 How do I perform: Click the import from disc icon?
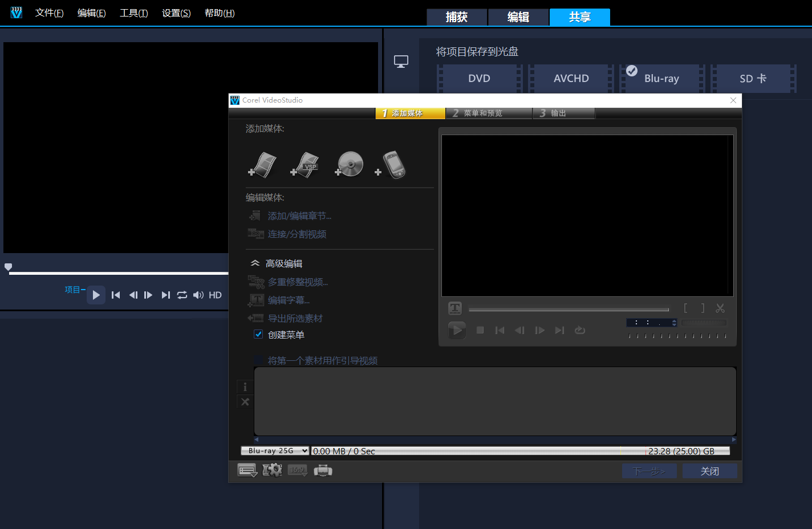[349, 165]
